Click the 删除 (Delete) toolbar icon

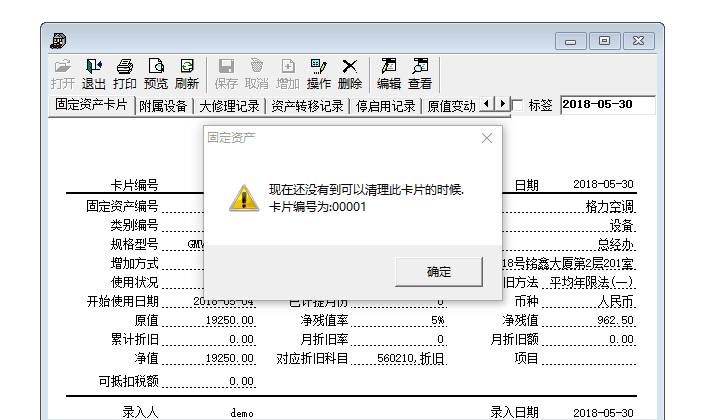[350, 74]
